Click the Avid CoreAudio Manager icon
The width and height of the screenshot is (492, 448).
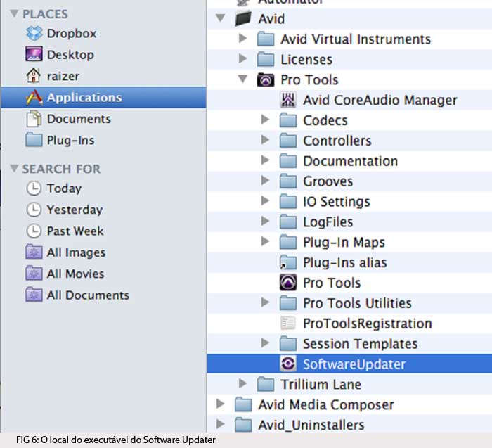[x=287, y=100]
